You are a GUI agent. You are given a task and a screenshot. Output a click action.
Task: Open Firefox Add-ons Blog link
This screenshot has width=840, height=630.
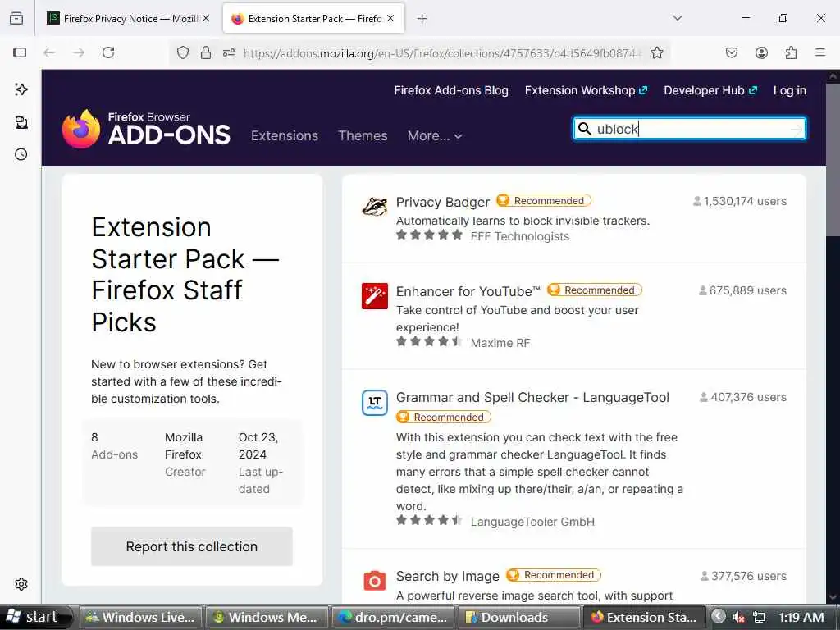pos(451,90)
